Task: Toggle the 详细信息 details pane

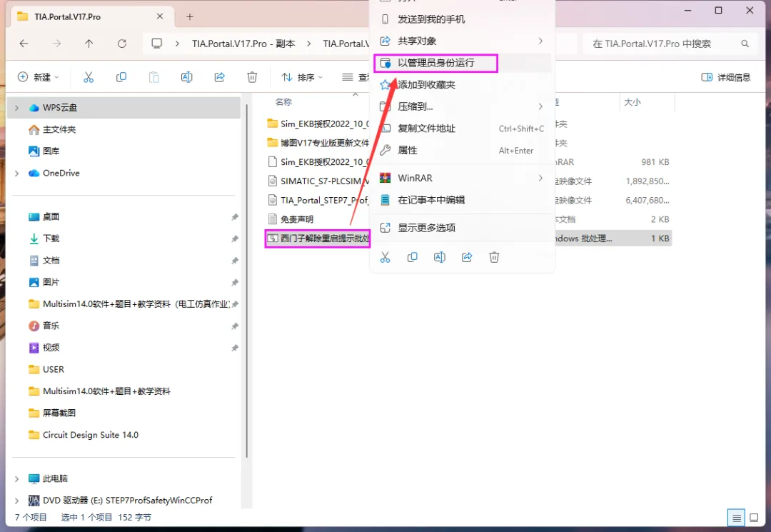Action: pyautogui.click(x=726, y=77)
